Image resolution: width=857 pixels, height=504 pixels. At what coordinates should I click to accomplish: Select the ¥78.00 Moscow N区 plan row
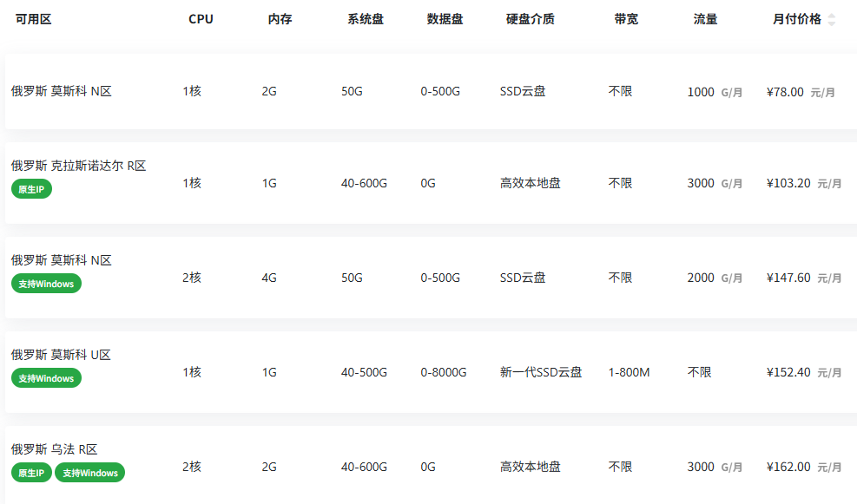coord(432,91)
